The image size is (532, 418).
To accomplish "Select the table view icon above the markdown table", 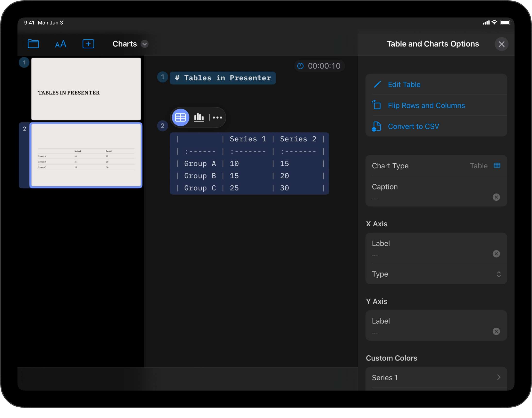I will [x=180, y=118].
